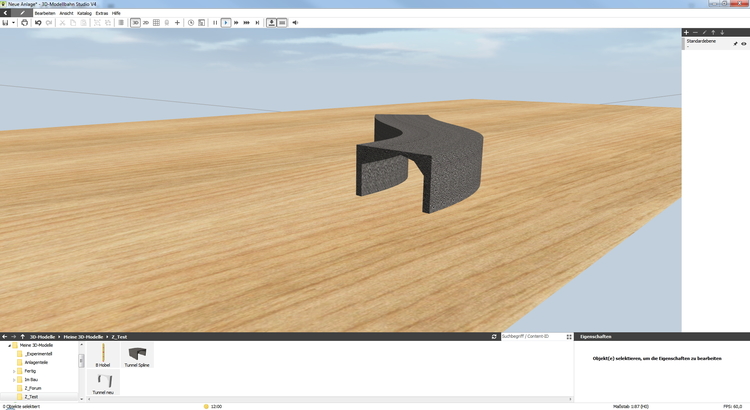
Task: Select the hand pan tool
Action: pyautogui.click(x=25, y=22)
